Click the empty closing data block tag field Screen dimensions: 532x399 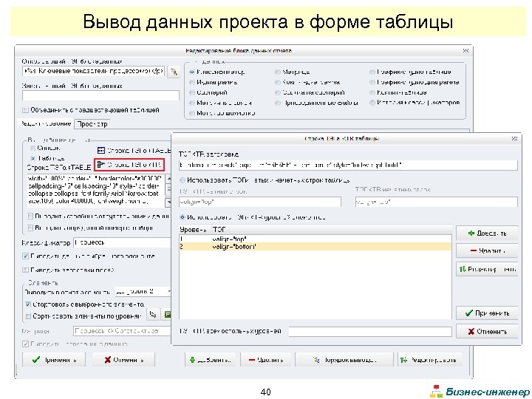tap(100, 95)
